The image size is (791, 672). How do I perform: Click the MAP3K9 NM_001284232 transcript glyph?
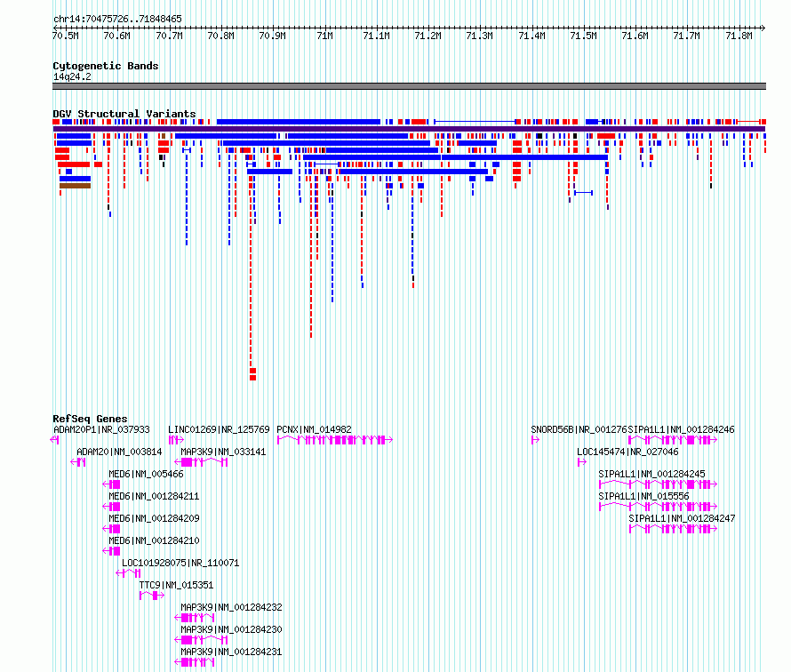coord(195,618)
